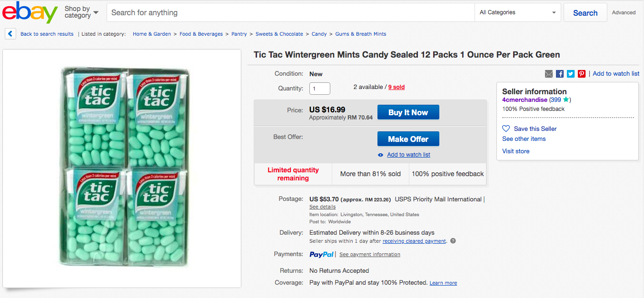The width and height of the screenshot is (644, 298).
Task: Click the eye icon beside Add to watch list
Action: [380, 155]
